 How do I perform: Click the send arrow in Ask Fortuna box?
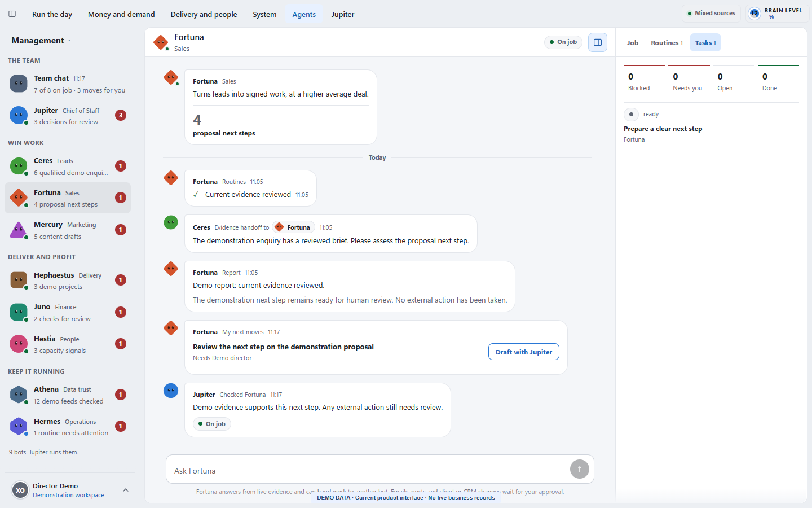tap(580, 469)
